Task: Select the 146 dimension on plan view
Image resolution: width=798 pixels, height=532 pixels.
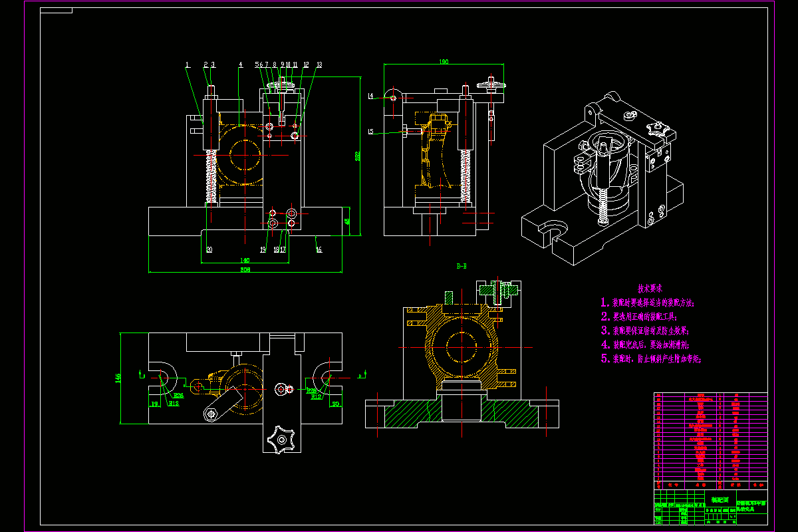Action: (118, 378)
